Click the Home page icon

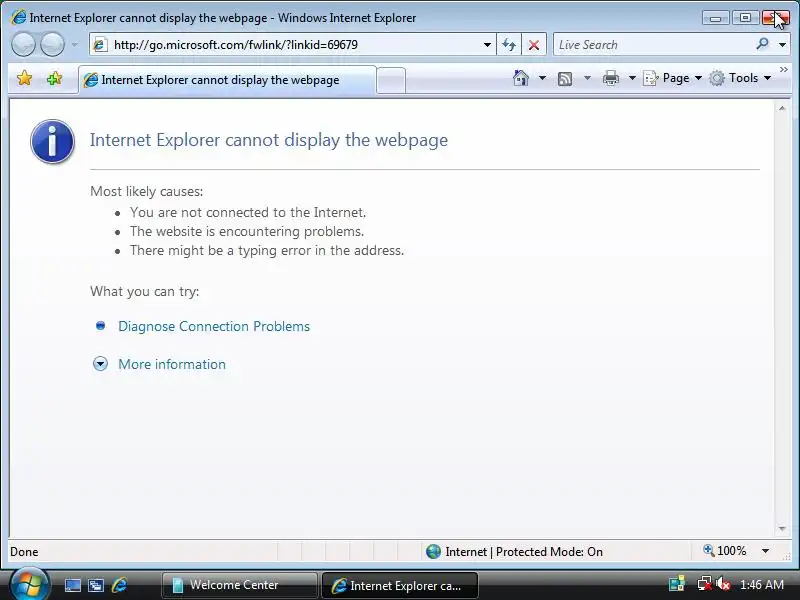520,78
